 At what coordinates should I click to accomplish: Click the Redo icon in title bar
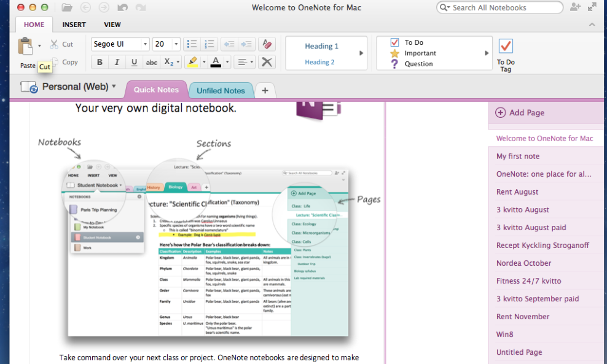pyautogui.click(x=141, y=7)
